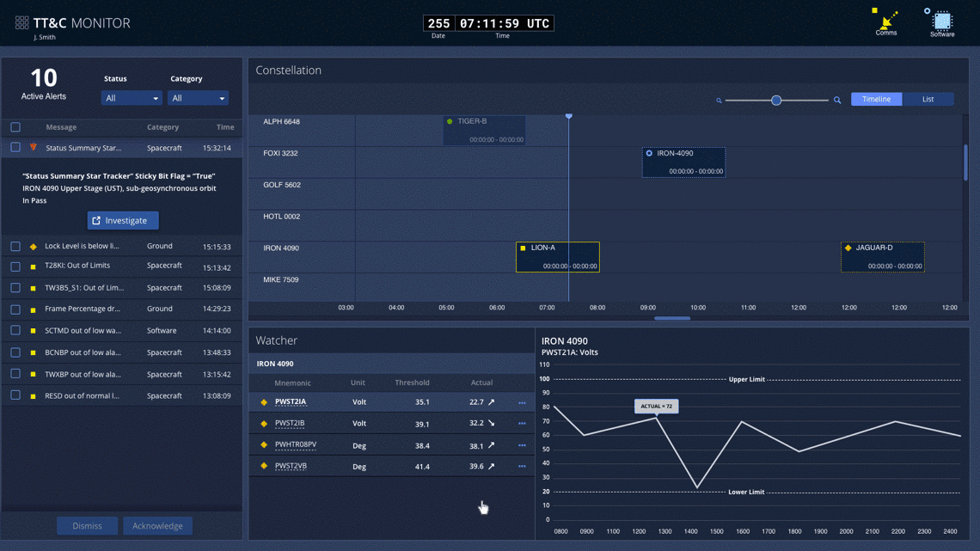
Task: Expand the Category filter dropdown
Action: [198, 98]
